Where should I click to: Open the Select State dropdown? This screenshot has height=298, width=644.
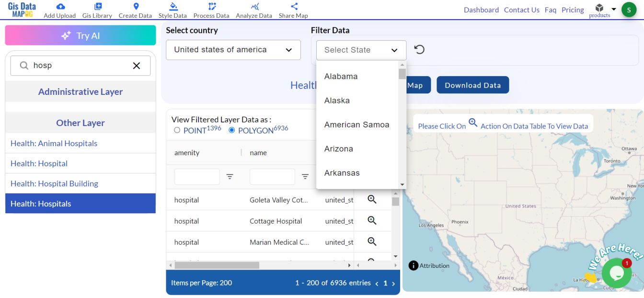tap(361, 50)
